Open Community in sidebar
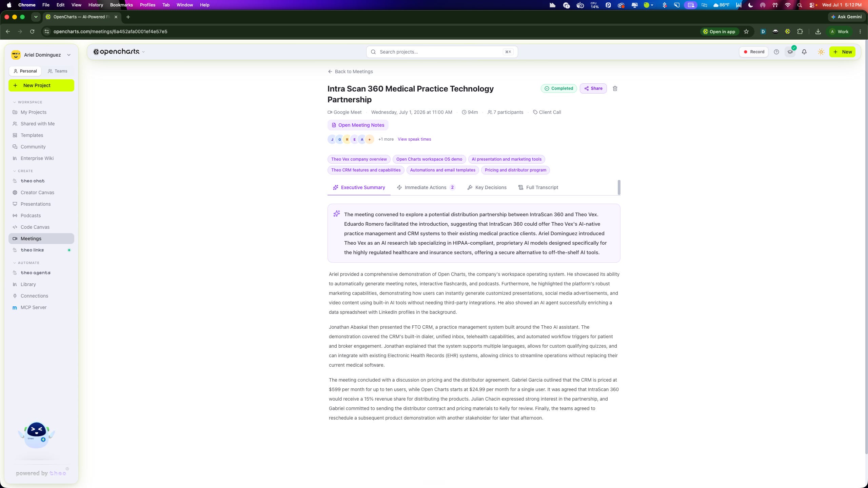This screenshot has width=868, height=488. click(41, 147)
